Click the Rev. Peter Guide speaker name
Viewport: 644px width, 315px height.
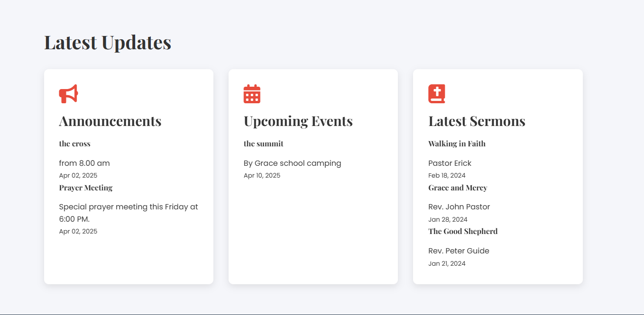tap(459, 251)
